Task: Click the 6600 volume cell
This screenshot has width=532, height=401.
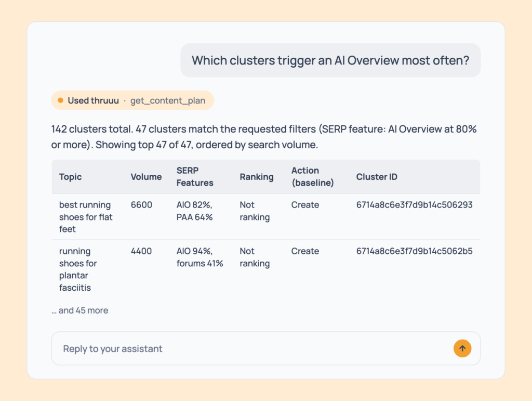Action: [141, 205]
